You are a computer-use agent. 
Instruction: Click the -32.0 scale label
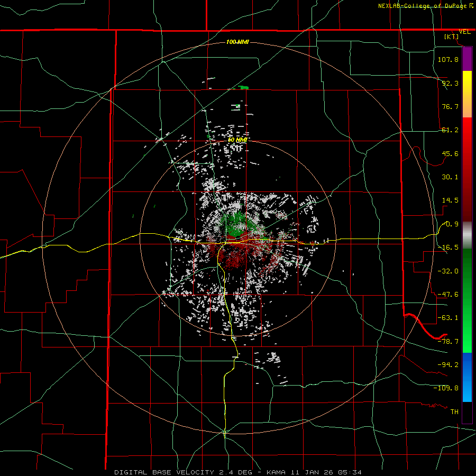point(448,271)
